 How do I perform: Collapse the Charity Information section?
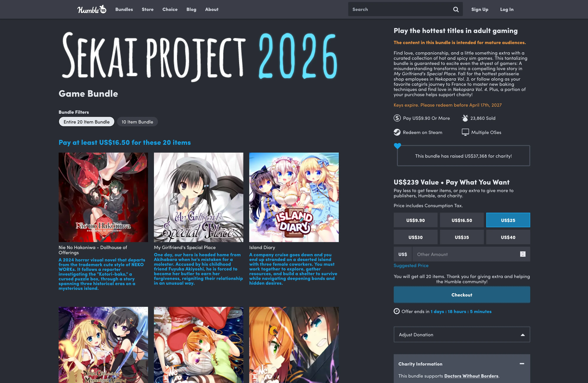(522, 364)
